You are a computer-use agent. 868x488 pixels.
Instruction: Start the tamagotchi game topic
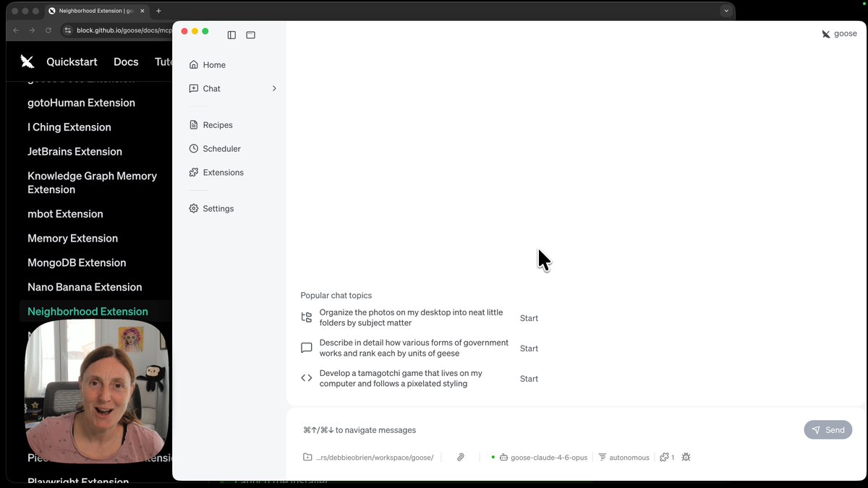coord(529,379)
